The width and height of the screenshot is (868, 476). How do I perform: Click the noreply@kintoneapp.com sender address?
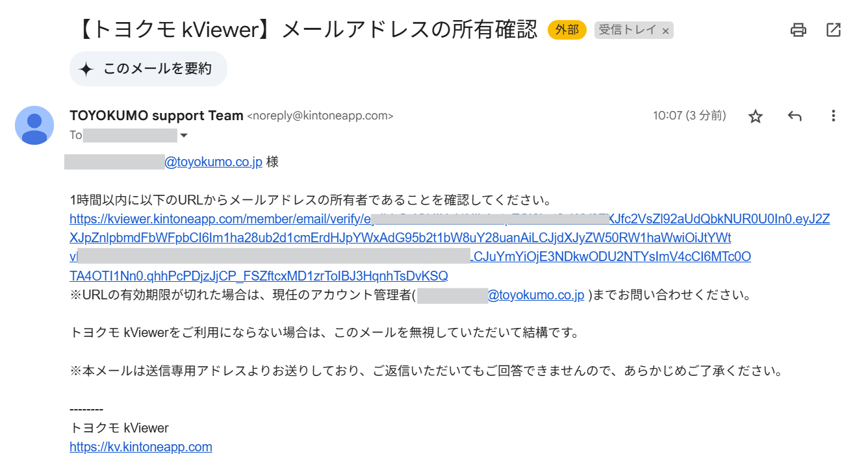coord(320,116)
